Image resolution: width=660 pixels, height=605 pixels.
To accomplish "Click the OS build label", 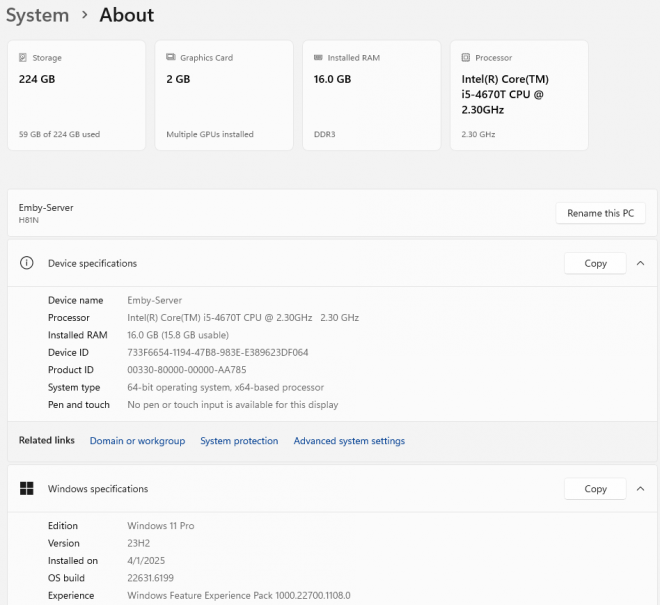I will click(66, 578).
